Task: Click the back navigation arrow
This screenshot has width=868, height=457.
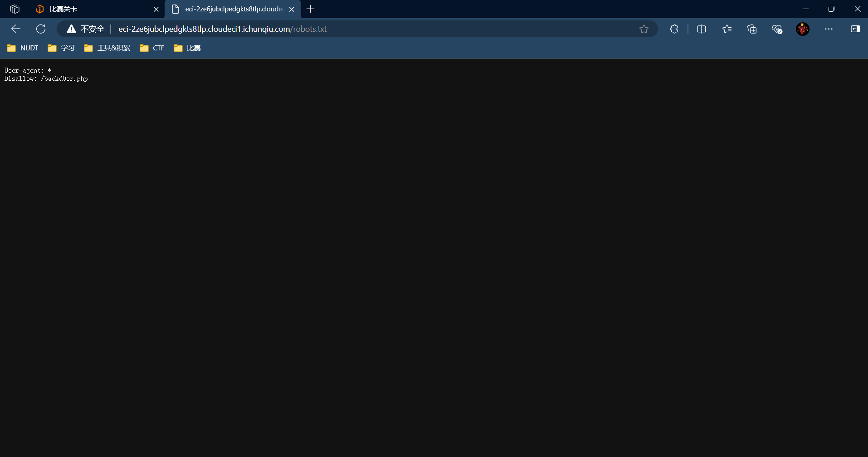Action: [16, 29]
